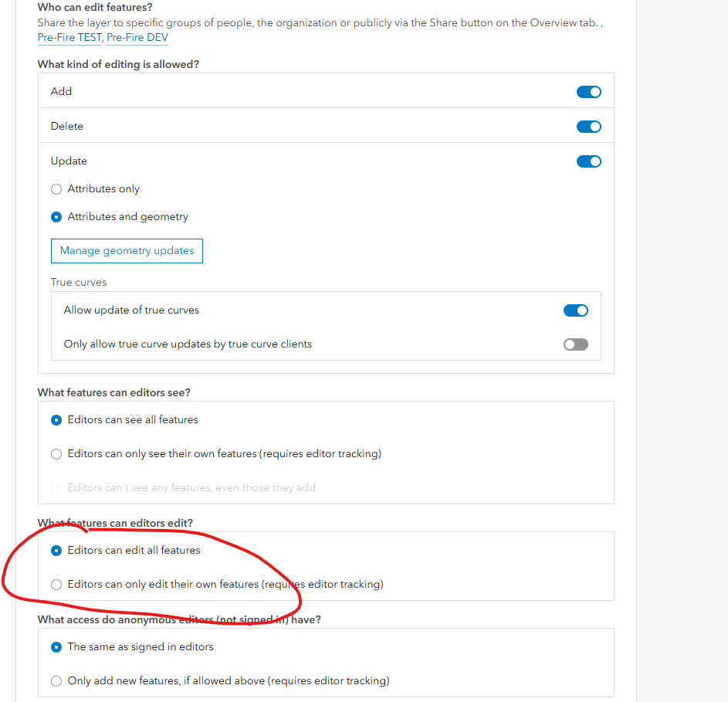Choose 'Editors can only edit their own features'
The width and height of the screenshot is (728, 702).
tap(56, 584)
